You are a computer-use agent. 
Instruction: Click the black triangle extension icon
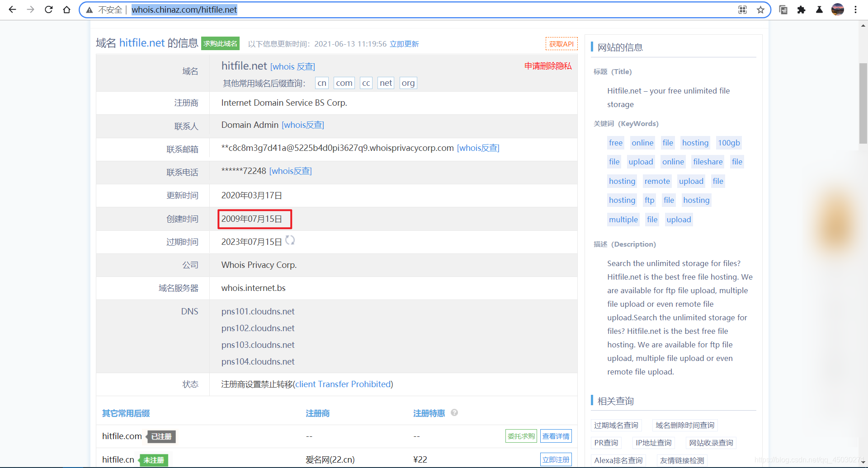coord(819,10)
